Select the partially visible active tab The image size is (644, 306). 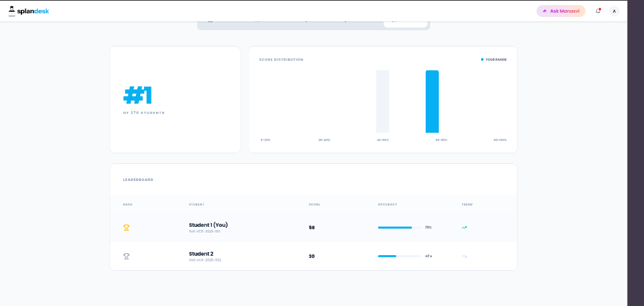click(406, 23)
